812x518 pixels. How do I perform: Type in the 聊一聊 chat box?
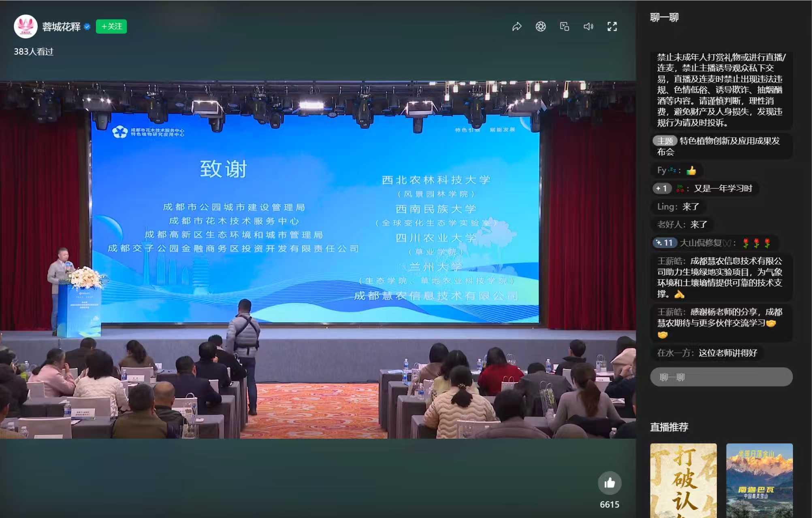pos(721,377)
